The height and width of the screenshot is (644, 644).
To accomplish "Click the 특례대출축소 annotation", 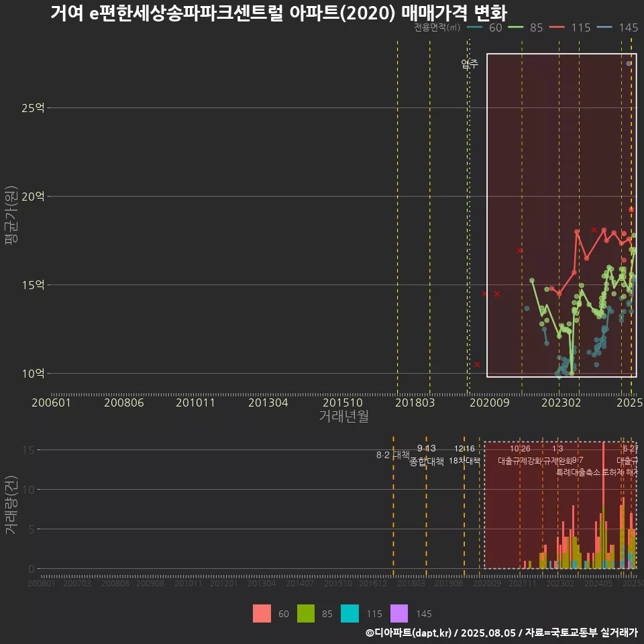I will (578, 472).
